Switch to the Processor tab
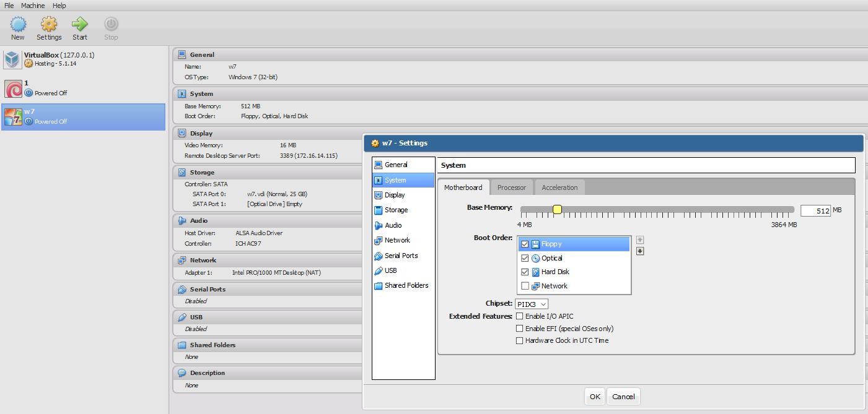This screenshot has width=868, height=414. pyautogui.click(x=512, y=188)
